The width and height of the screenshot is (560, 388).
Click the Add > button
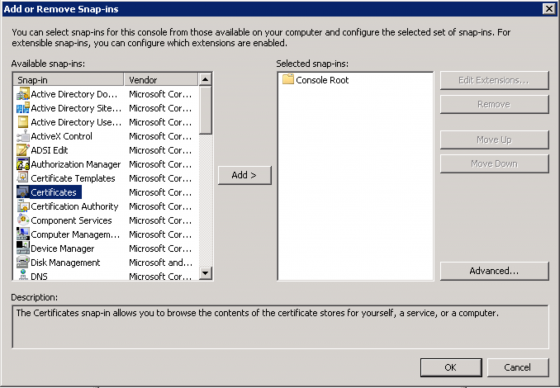(244, 175)
